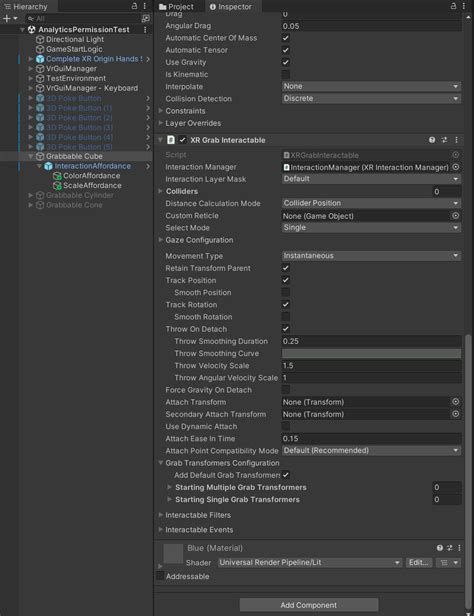Enable Use Dynamic Attach checkbox
The height and width of the screenshot is (616, 474).
285,426
